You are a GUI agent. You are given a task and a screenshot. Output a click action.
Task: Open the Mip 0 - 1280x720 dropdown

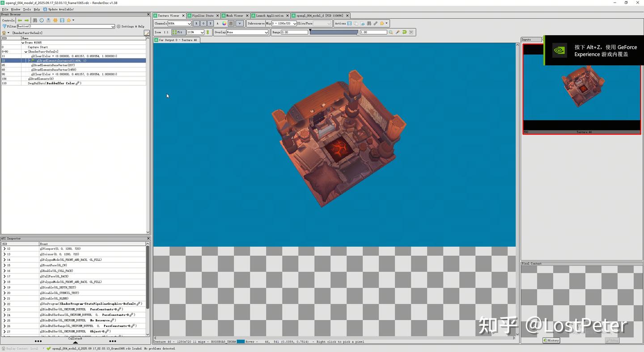pyautogui.click(x=284, y=23)
